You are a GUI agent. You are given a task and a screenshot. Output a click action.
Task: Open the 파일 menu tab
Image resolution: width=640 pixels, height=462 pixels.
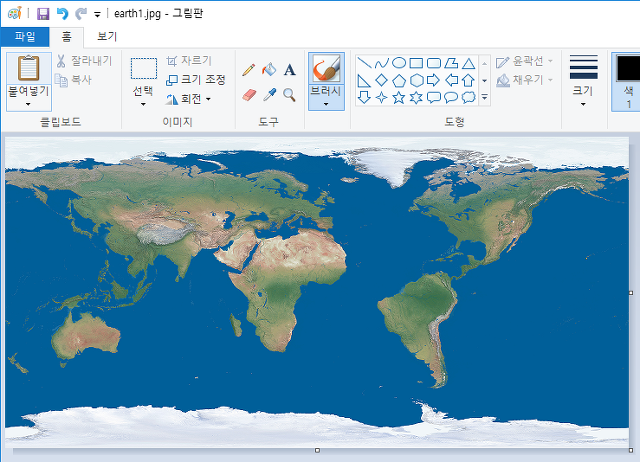point(25,37)
